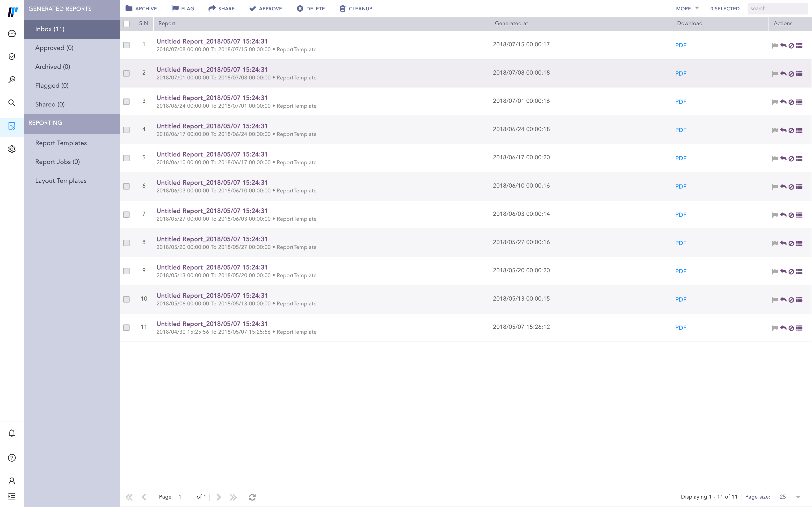Open the Page size dropdown

tap(798, 497)
